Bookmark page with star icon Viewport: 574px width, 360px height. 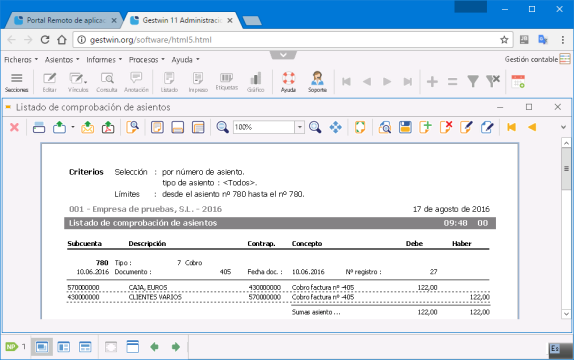pyautogui.click(x=504, y=40)
